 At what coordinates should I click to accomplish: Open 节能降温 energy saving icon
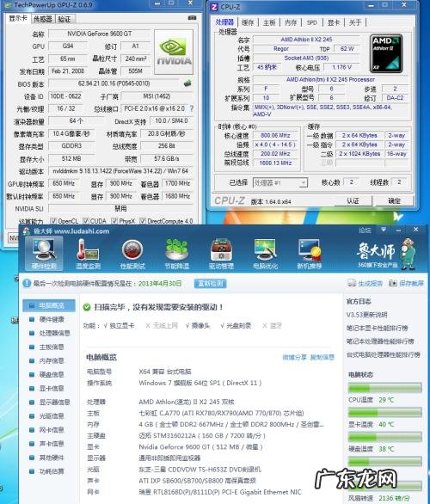(177, 254)
